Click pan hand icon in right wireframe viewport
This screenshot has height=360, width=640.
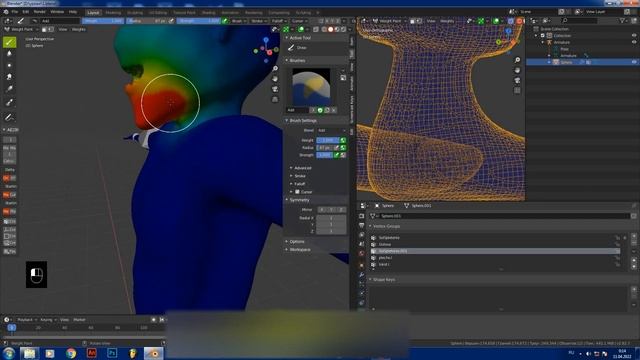click(x=517, y=70)
